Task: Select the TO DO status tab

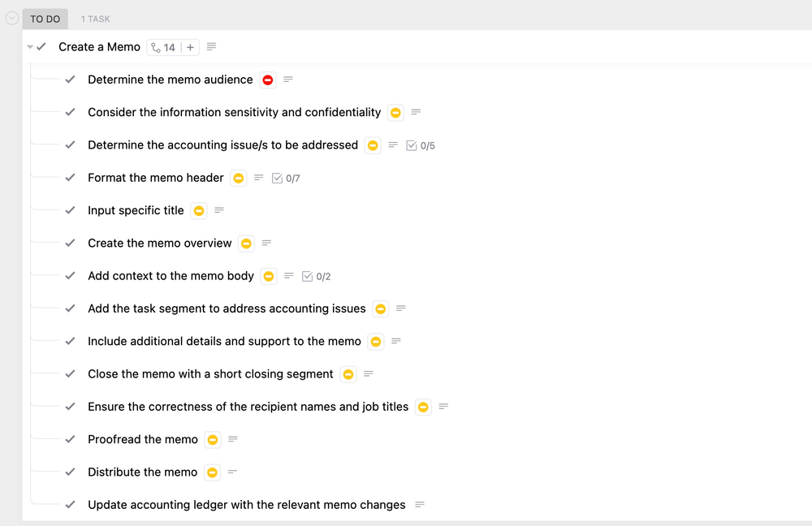Action: [x=45, y=19]
